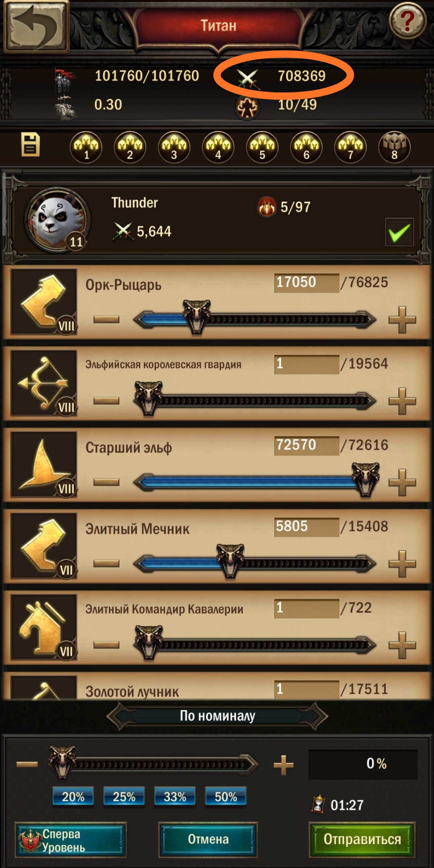The width and height of the screenshot is (434, 868).
Task: Expand the По номиналу sorting selector
Action: pos(217,716)
